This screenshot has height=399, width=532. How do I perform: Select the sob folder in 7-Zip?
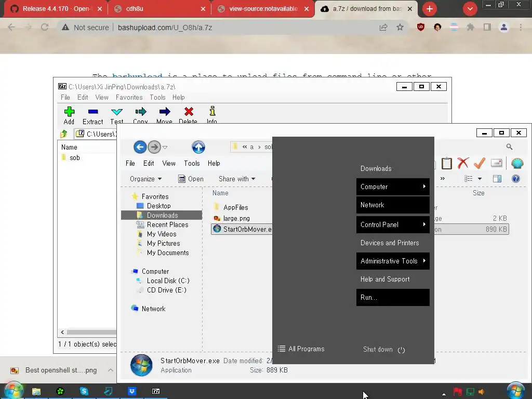[71, 157]
